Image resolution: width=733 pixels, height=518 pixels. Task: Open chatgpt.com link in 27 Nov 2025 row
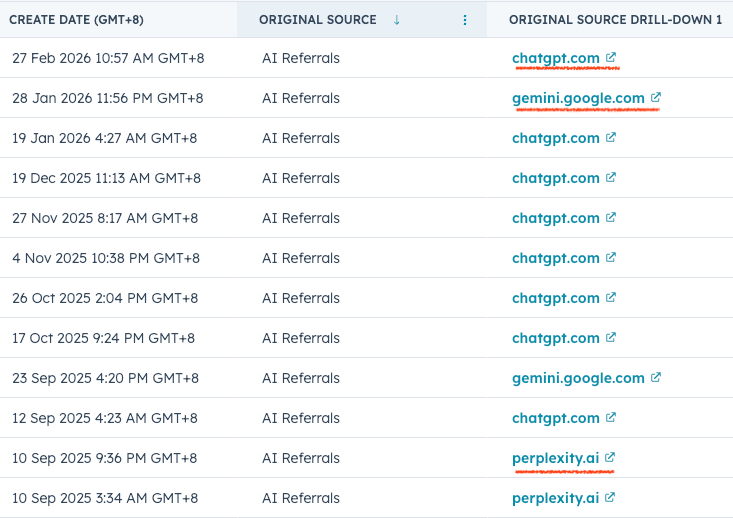pos(555,218)
